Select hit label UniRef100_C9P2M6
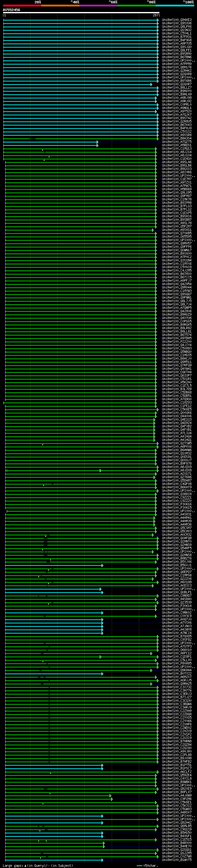197x868 pixels. [176, 799]
